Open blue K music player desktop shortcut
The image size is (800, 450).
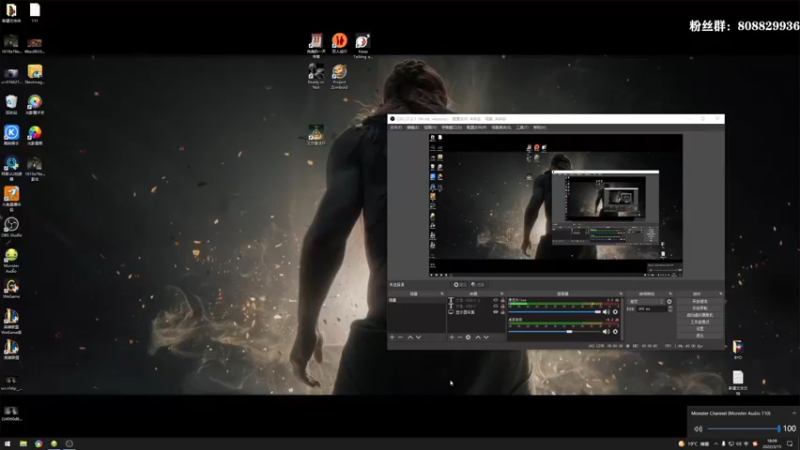(x=11, y=135)
